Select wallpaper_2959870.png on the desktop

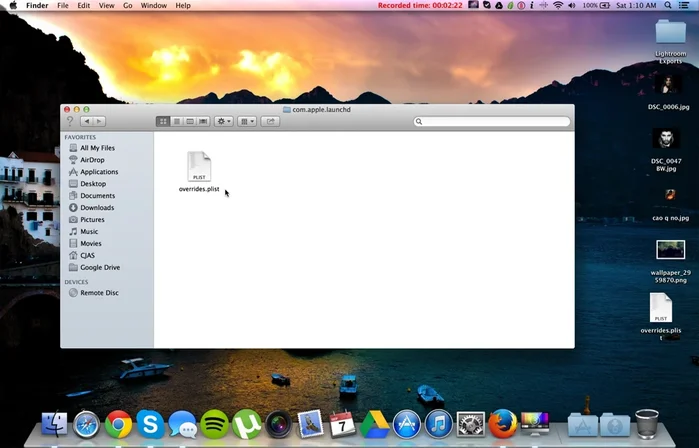coord(670,261)
